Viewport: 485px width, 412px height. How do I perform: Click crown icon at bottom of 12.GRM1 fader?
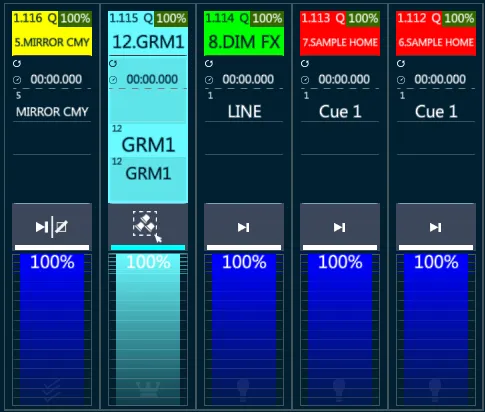[x=148, y=390]
